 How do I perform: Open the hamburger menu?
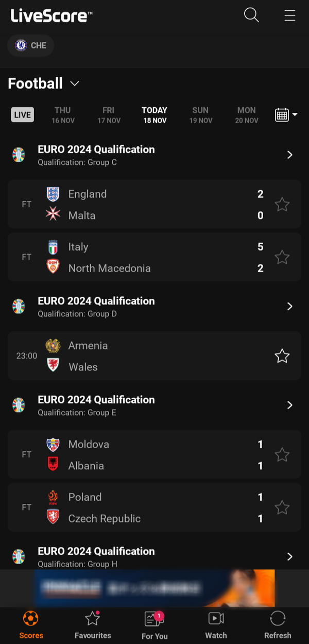(290, 15)
